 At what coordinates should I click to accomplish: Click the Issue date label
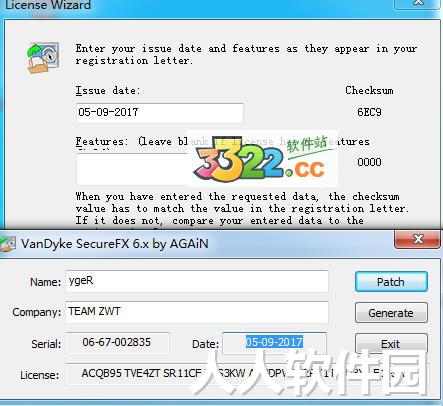[x=108, y=91]
